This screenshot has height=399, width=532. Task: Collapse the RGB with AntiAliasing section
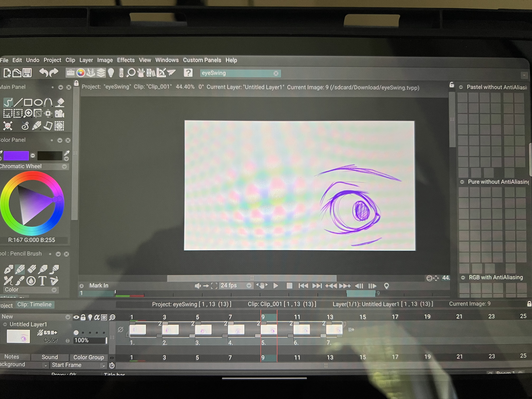[x=463, y=278]
